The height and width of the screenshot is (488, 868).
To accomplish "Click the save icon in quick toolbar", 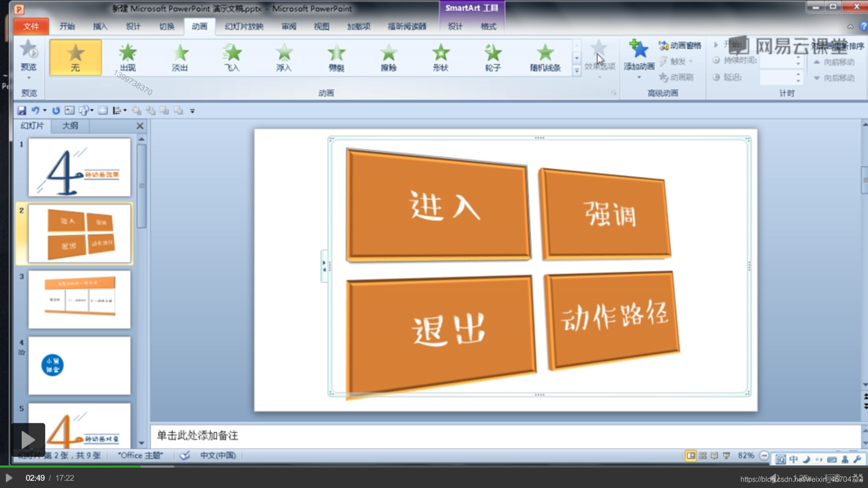I will 22,111.
